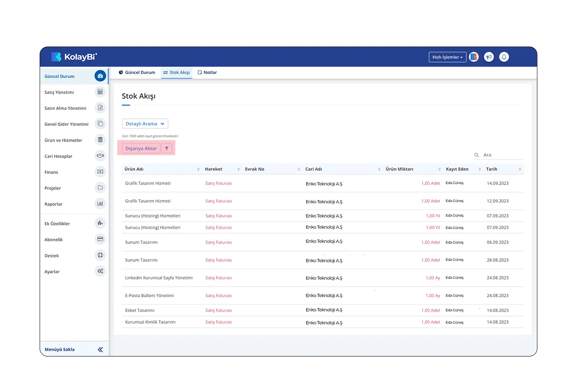This screenshot has height=392, width=577.
Task: Select Etiket Tasarımı product cell
Action: 140,310
